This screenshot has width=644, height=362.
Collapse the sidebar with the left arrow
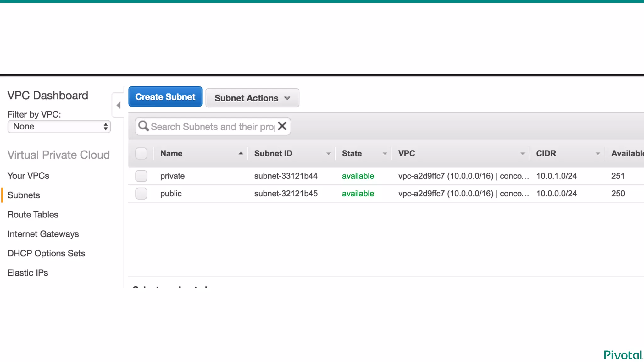(x=119, y=105)
